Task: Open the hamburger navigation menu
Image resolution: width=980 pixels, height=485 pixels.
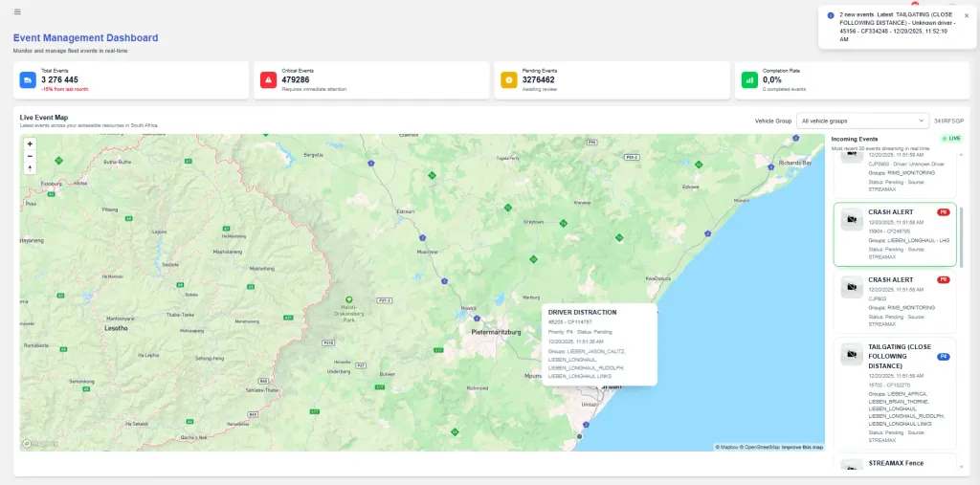Action: (17, 11)
